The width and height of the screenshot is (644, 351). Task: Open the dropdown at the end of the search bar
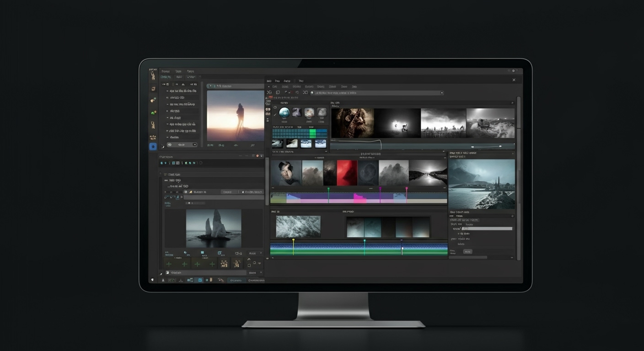click(x=441, y=93)
